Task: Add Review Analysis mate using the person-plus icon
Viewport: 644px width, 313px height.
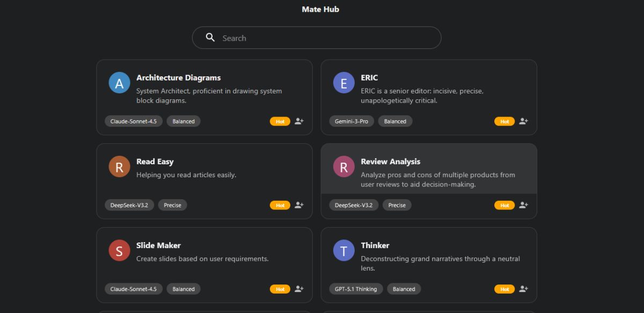Action: [523, 205]
